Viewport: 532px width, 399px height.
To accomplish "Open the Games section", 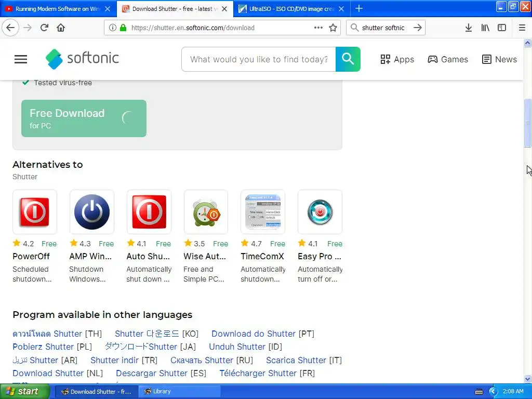I will (x=447, y=59).
